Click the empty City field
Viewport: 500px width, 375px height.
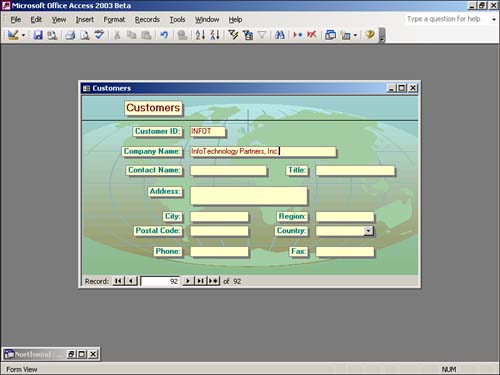coord(219,217)
